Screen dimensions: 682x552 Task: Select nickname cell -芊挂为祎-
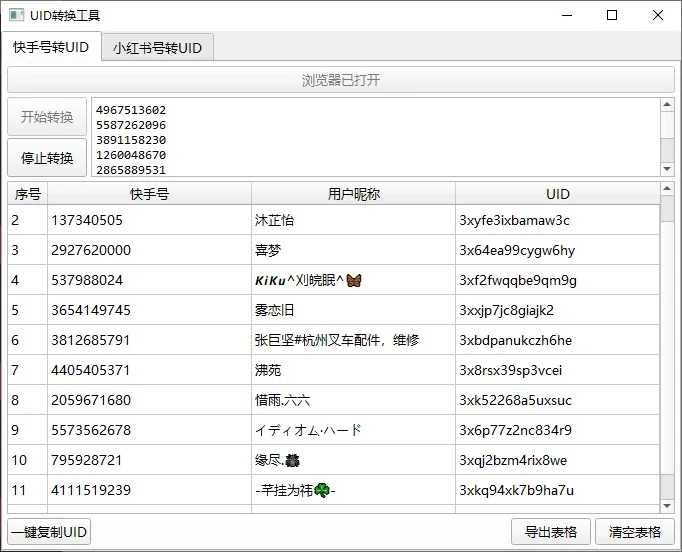point(354,490)
